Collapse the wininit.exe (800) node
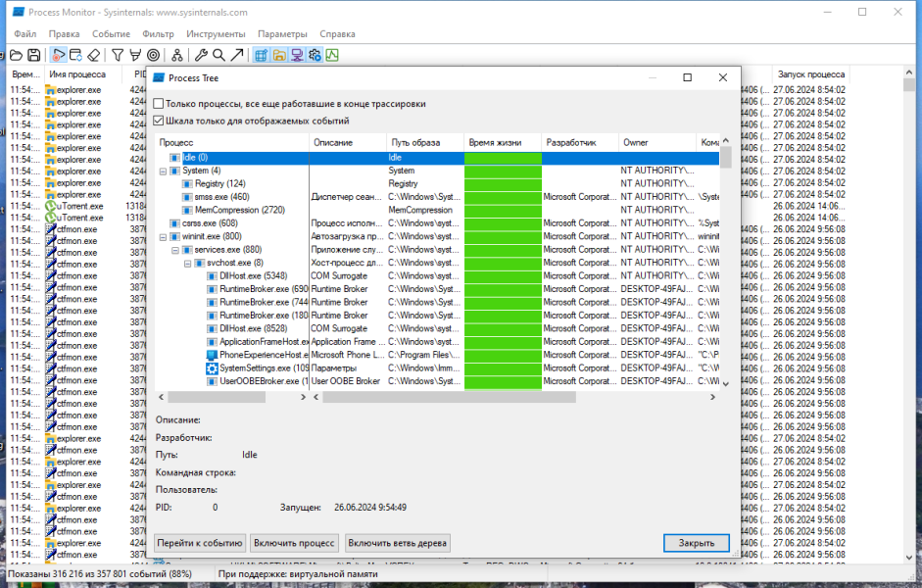 pos(163,237)
